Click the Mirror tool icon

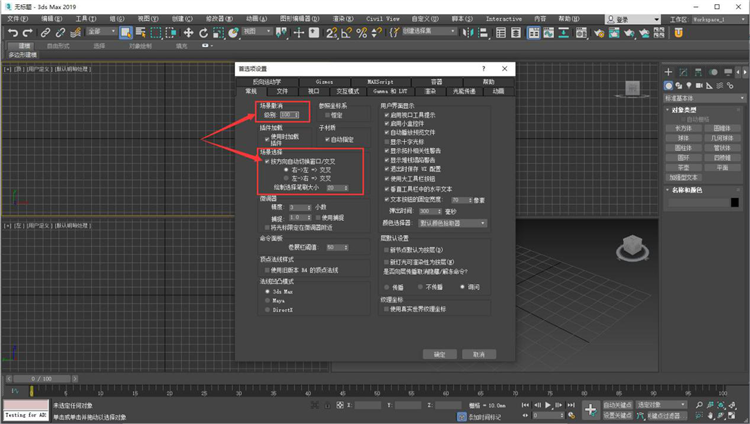pyautogui.click(x=468, y=33)
